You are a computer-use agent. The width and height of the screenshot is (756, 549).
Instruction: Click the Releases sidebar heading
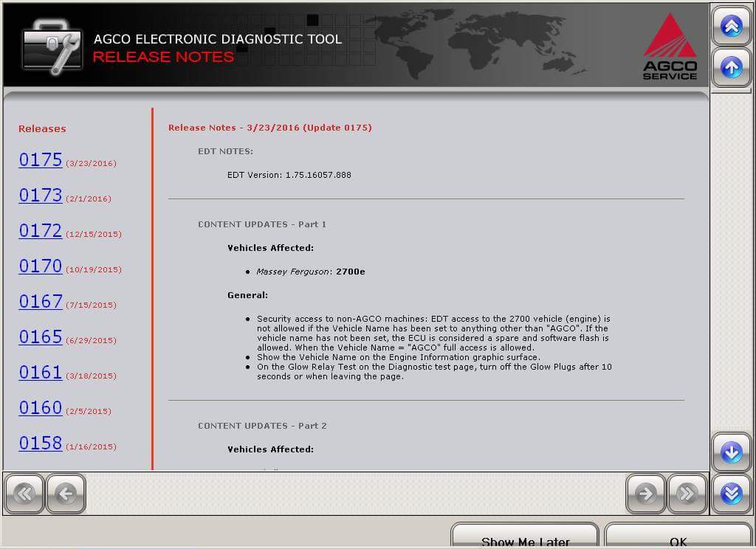point(42,129)
